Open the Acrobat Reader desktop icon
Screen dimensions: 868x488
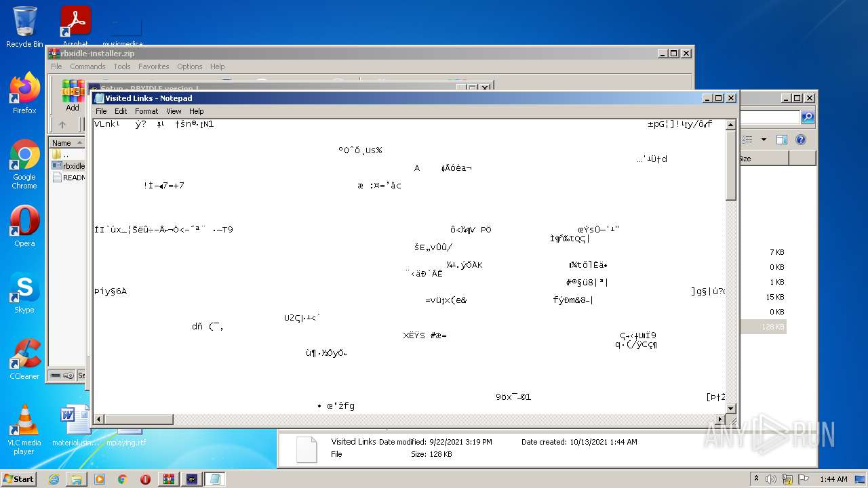click(x=76, y=27)
